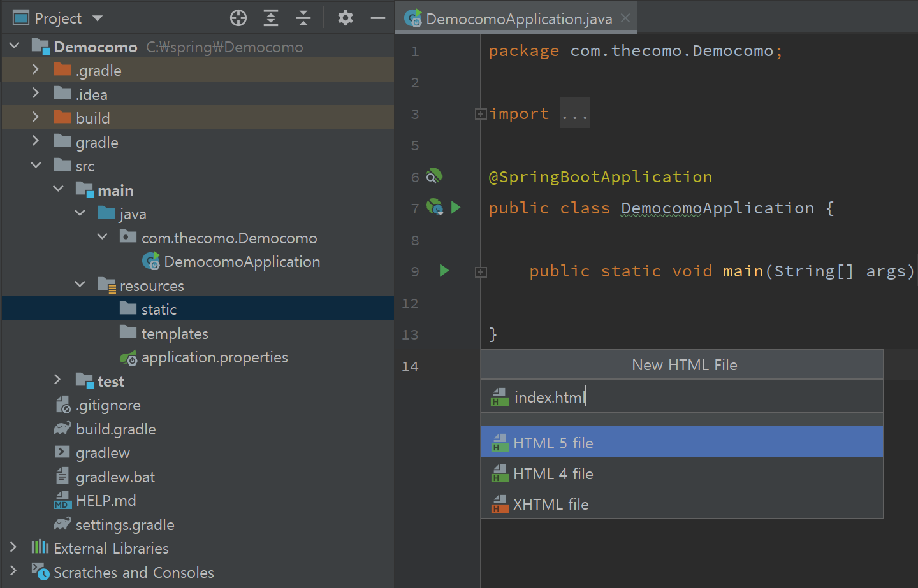The height and width of the screenshot is (588, 918).
Task: Click the Spring run gutter icon on line 7
Action: pyautogui.click(x=435, y=207)
